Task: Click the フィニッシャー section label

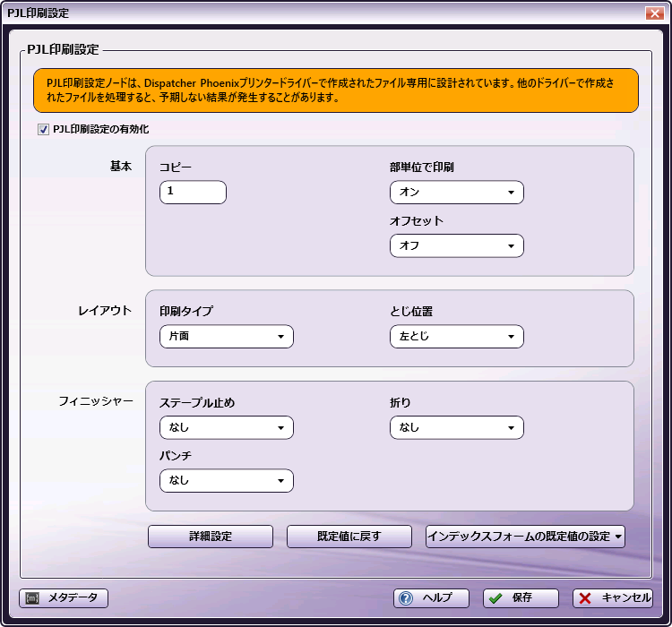Action: click(x=96, y=401)
